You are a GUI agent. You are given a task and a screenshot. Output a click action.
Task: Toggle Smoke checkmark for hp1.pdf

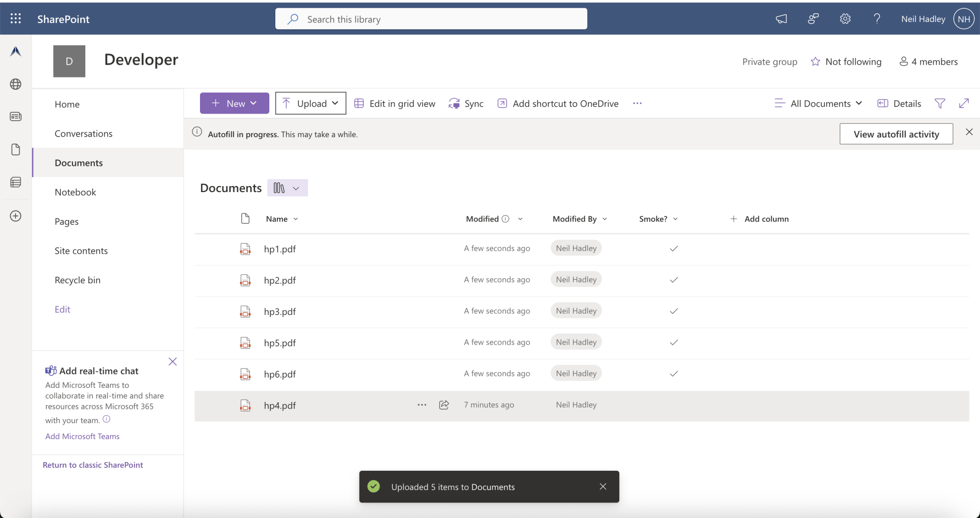[x=674, y=248]
